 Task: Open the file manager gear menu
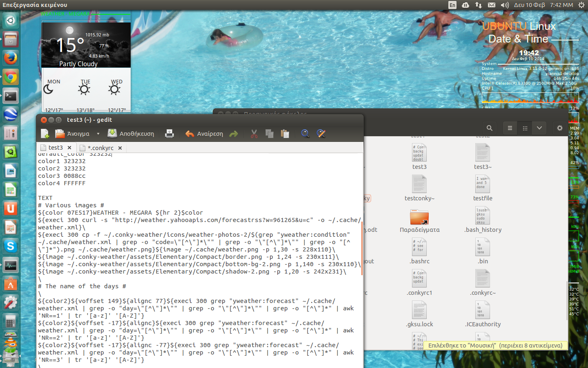[x=560, y=128]
